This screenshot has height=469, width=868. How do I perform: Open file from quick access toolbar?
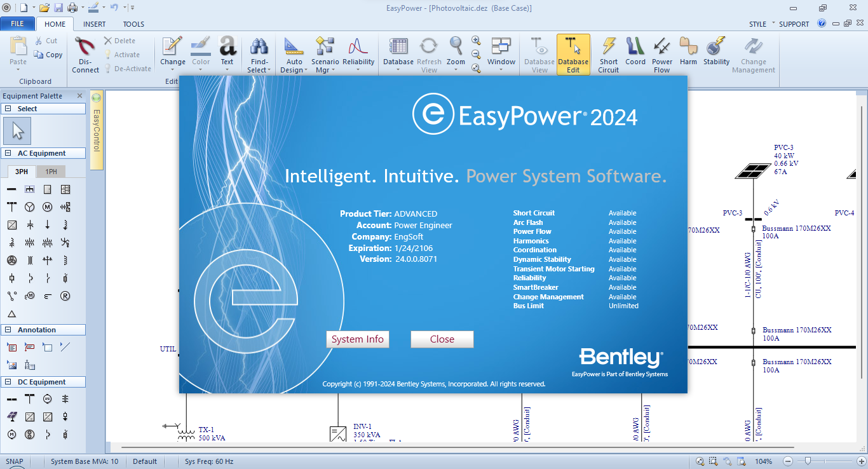(x=44, y=8)
